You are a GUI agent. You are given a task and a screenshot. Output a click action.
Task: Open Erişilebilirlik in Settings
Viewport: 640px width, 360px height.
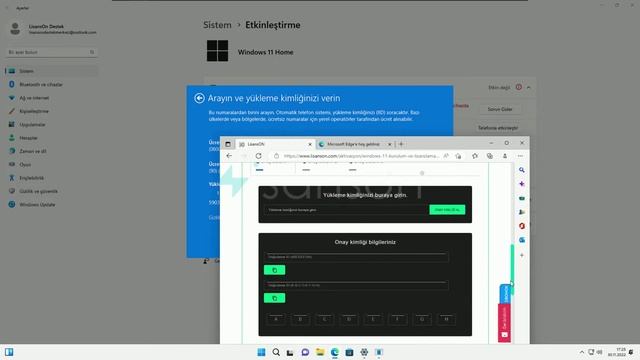click(51, 178)
